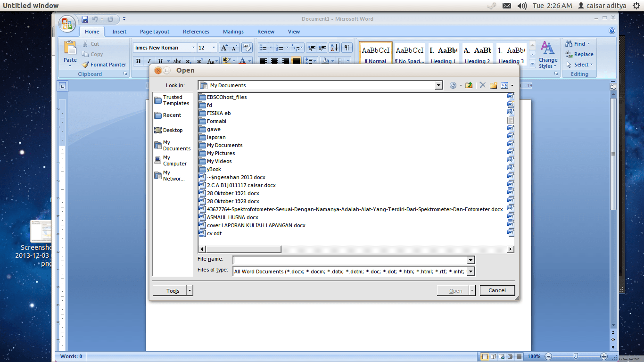Select Justify text alignment

click(x=296, y=61)
